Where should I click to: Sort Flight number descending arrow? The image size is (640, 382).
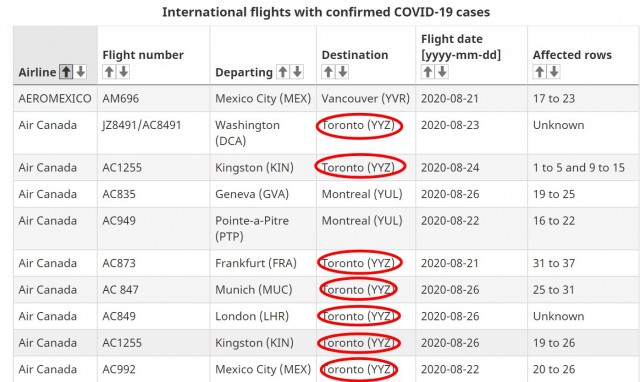pos(123,72)
